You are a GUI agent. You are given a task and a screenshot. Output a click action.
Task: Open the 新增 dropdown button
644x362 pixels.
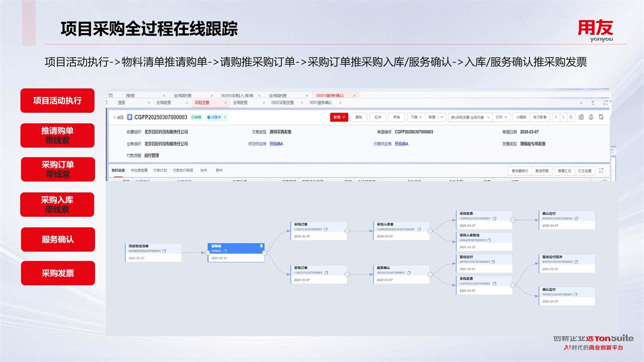[339, 117]
